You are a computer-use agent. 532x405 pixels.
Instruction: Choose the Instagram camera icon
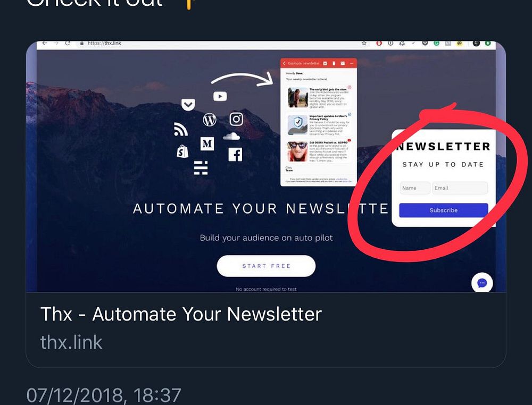pyautogui.click(x=236, y=119)
